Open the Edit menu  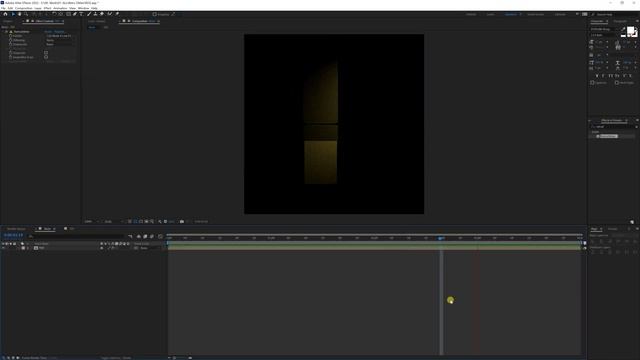pyautogui.click(x=10, y=8)
